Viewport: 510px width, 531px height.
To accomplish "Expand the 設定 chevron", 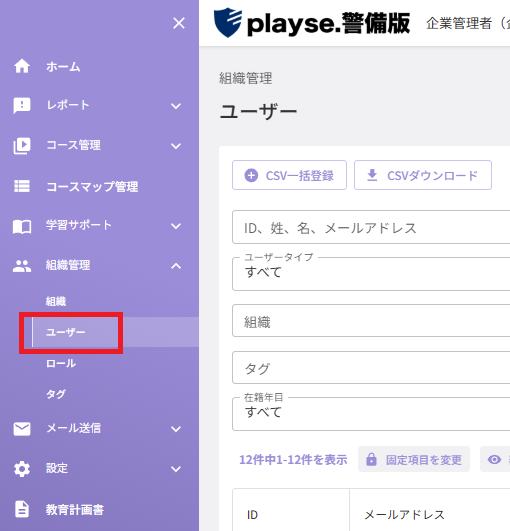I will (176, 469).
